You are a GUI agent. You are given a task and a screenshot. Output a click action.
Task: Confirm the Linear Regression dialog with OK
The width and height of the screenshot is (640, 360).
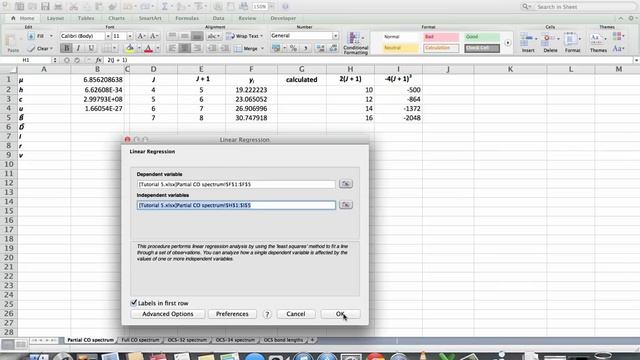[340, 314]
